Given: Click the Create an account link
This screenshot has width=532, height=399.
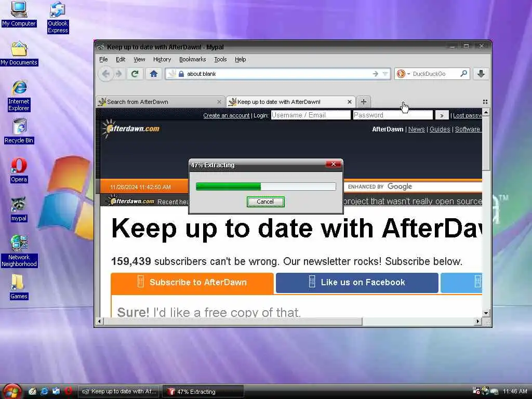Looking at the screenshot, I should [x=227, y=115].
